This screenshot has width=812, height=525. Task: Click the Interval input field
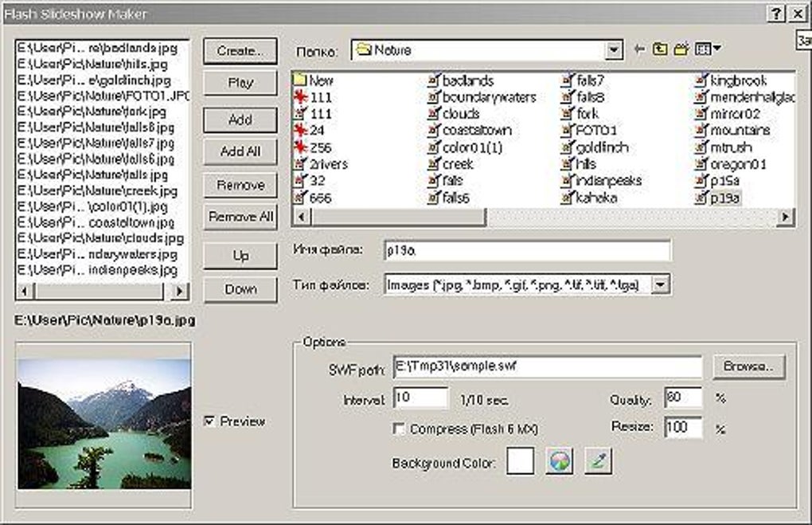coord(421,398)
